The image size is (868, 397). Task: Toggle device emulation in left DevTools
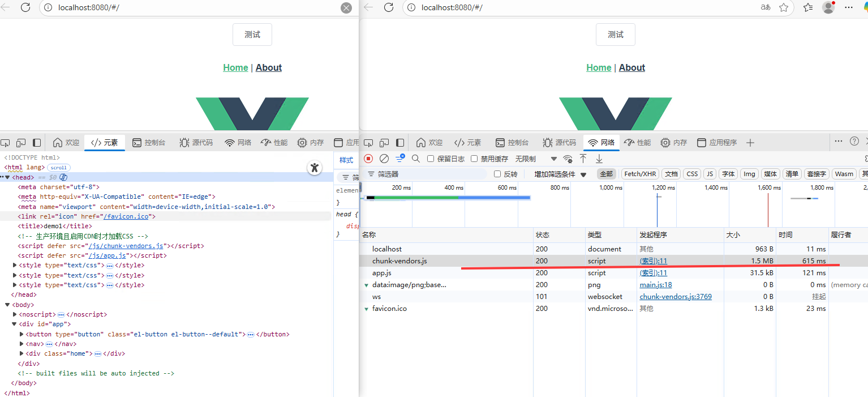(21, 143)
